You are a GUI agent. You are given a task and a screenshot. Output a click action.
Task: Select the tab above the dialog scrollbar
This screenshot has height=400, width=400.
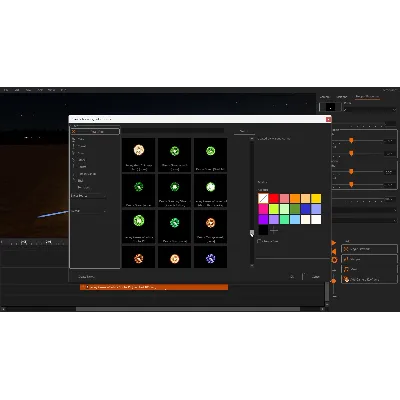click(x=244, y=131)
